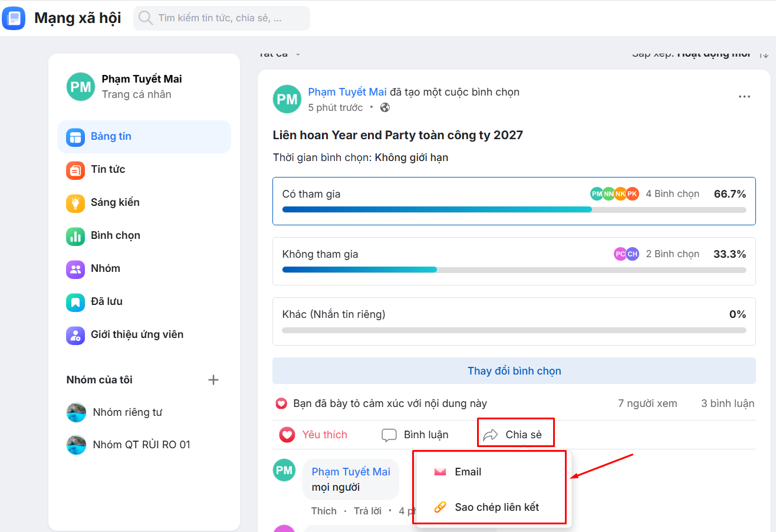Screen dimensions: 776x532
Task: Select the Nhóm people icon
Action: pos(75,269)
